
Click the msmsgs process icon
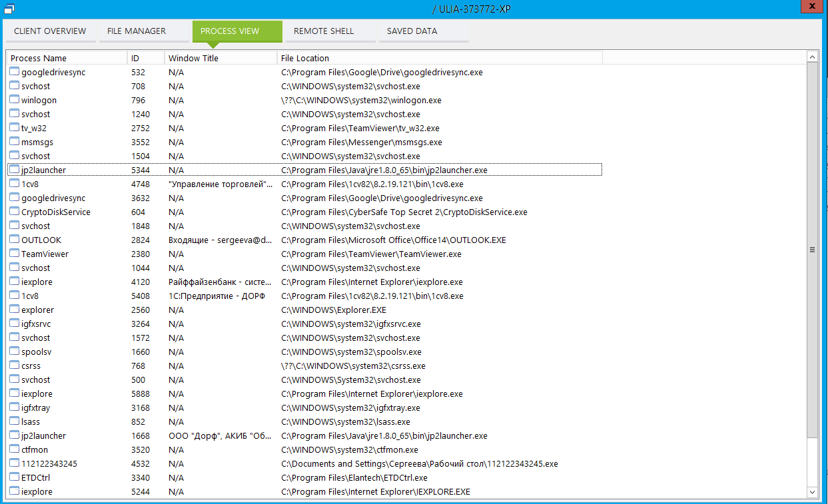tap(15, 142)
